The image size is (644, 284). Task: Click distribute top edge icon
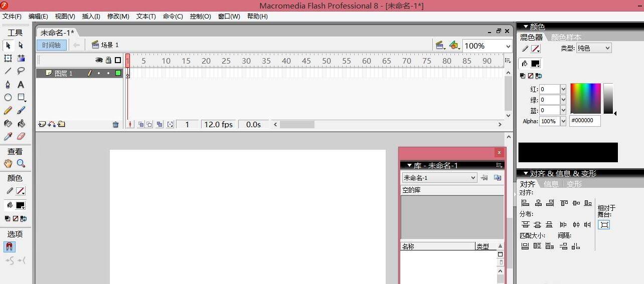[526, 224]
